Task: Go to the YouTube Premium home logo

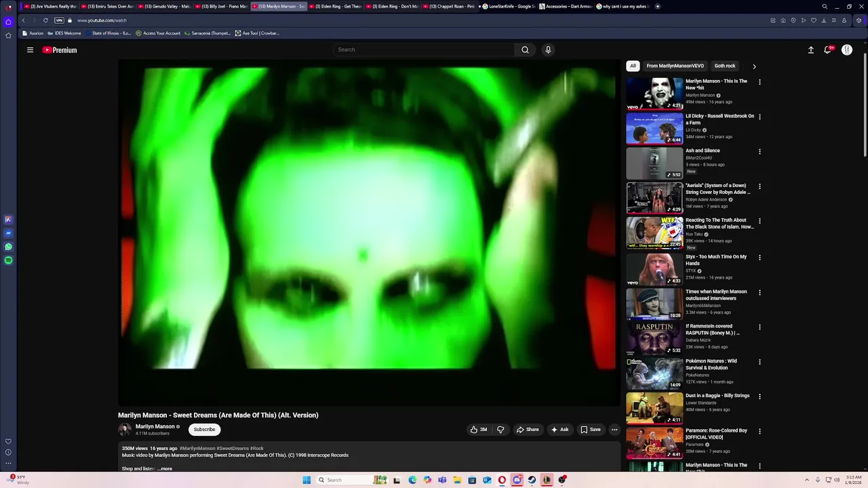Action: (x=60, y=50)
